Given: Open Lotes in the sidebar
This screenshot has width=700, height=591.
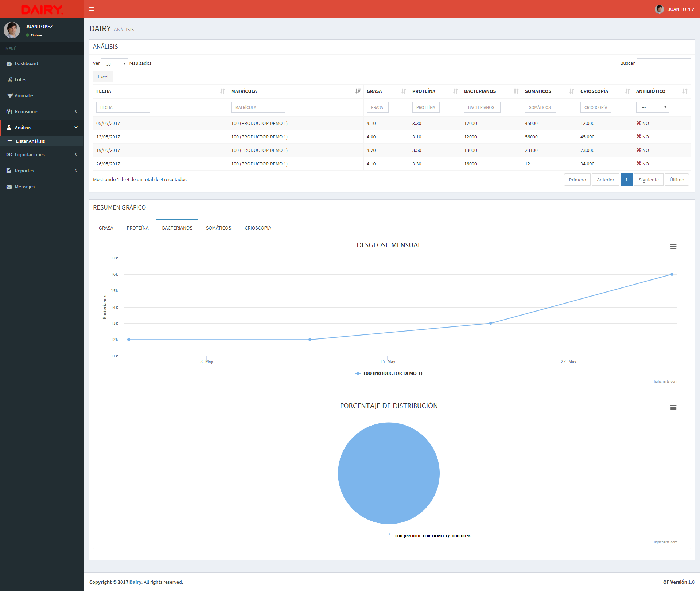Looking at the screenshot, I should [20, 79].
